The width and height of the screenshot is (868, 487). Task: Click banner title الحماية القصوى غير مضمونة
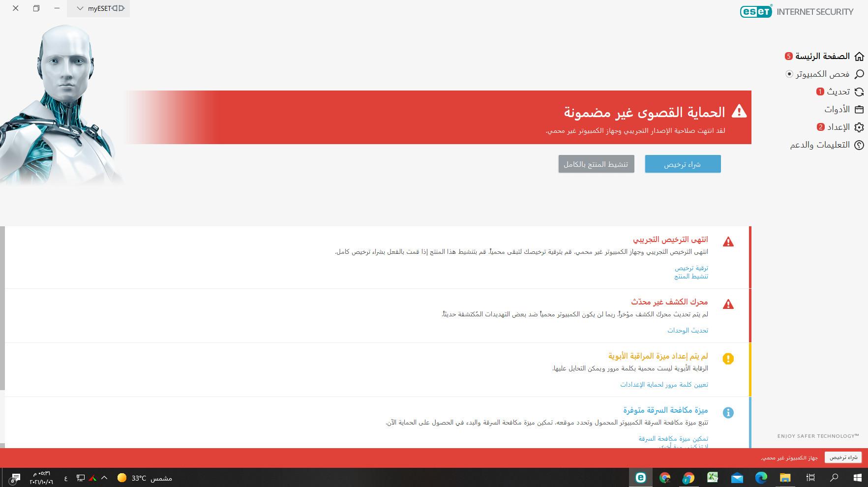[644, 112]
